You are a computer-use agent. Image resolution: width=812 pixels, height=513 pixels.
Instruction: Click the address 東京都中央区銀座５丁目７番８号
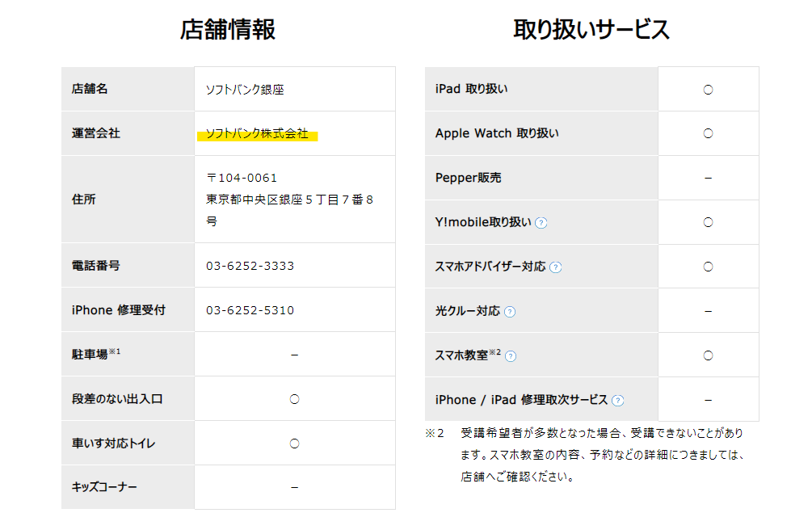(x=289, y=210)
